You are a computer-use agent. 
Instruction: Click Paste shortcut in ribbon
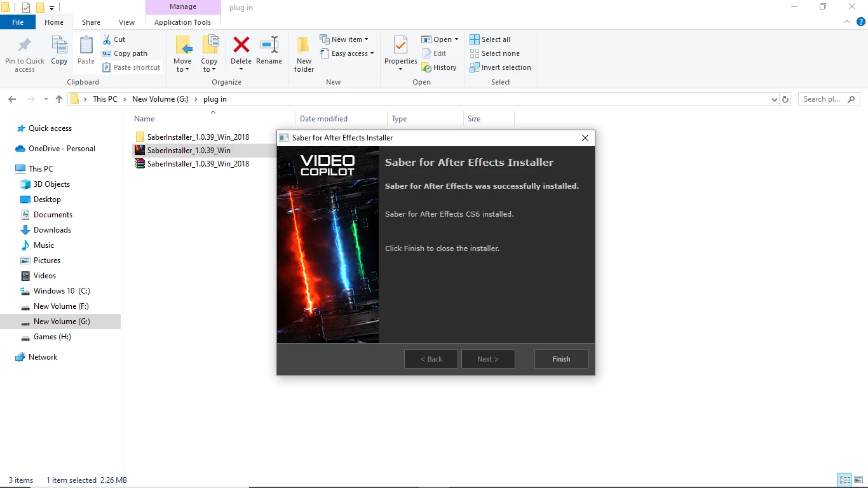tap(132, 67)
